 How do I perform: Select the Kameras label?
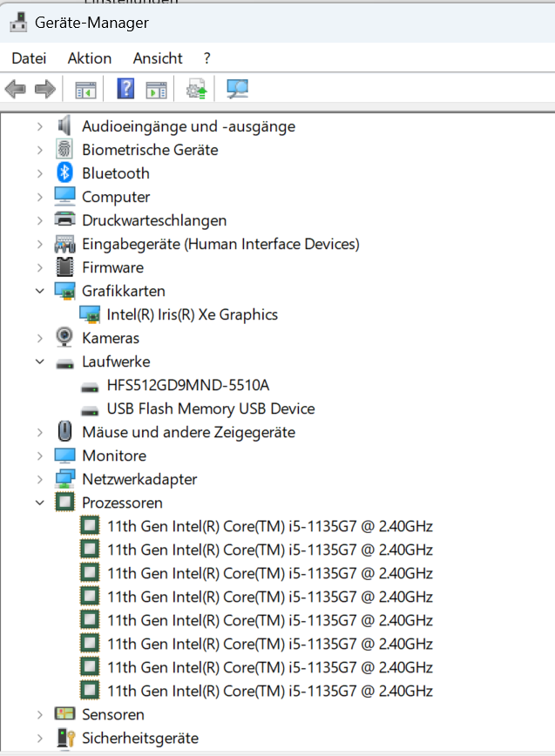[x=111, y=338]
